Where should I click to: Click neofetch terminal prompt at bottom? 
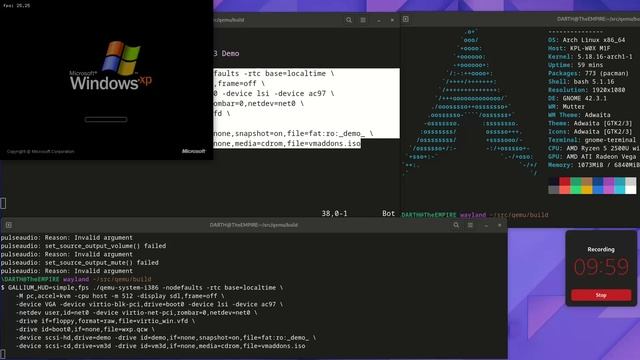point(475,215)
